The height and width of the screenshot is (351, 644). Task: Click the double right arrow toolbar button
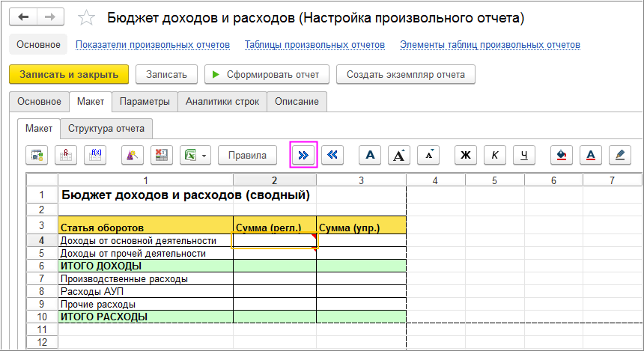pyautogui.click(x=304, y=155)
